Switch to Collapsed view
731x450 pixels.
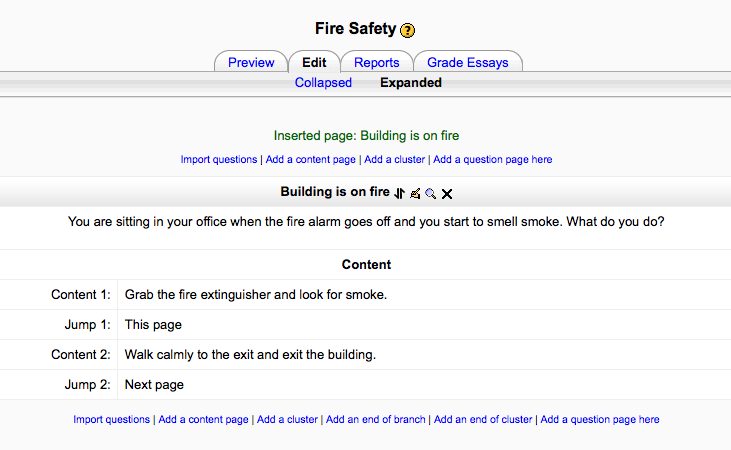(323, 83)
